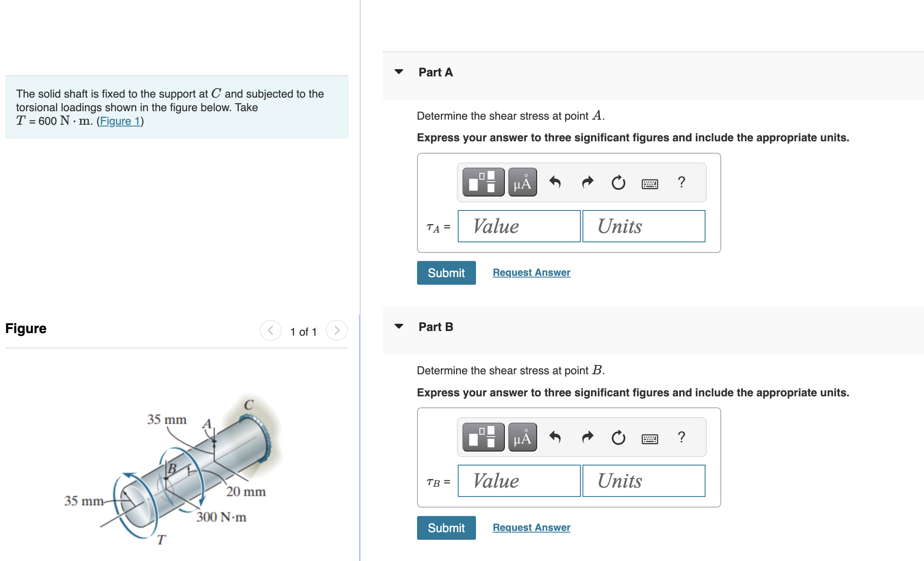
Task: Focus the τB Units input field
Action: coord(644,481)
